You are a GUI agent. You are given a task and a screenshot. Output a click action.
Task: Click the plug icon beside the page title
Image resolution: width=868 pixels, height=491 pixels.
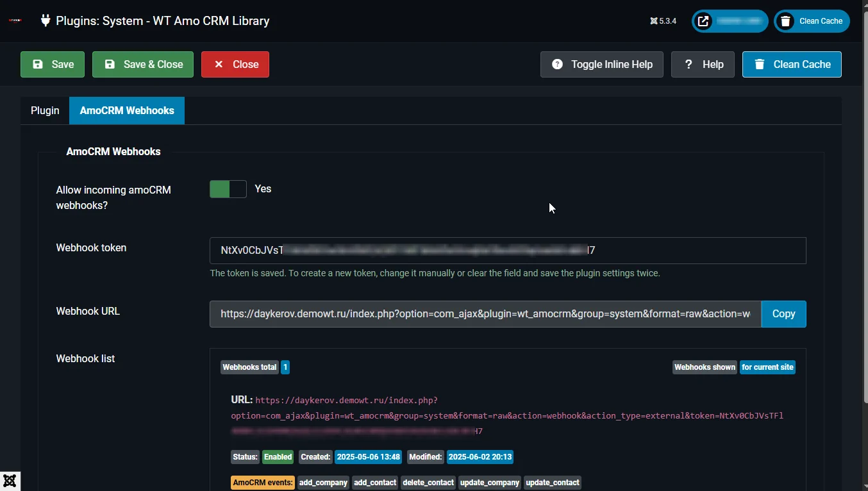[x=45, y=21]
